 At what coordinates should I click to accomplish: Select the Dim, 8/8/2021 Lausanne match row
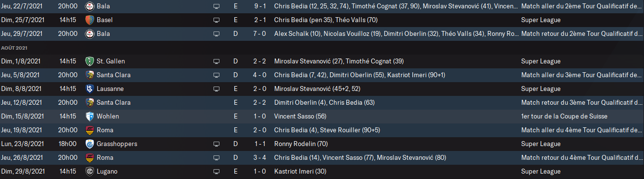click(322, 89)
